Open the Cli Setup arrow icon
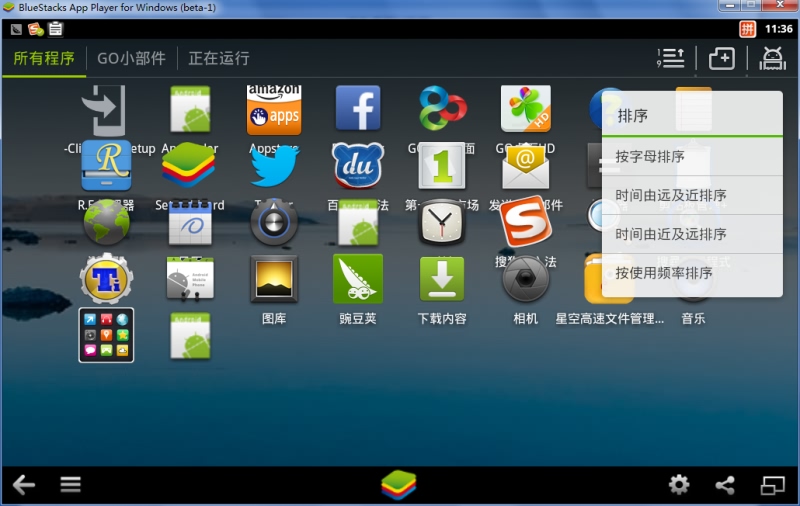The width and height of the screenshot is (800, 506). point(106,110)
